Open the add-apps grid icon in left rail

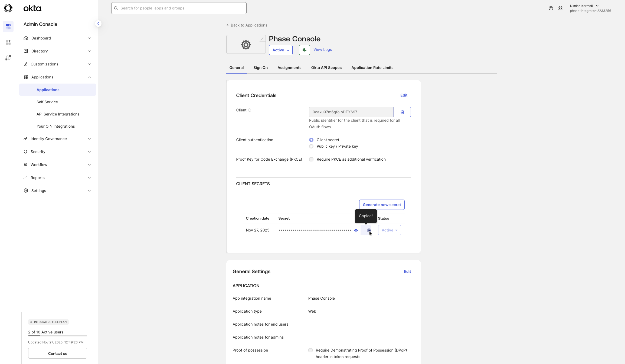click(x=8, y=42)
